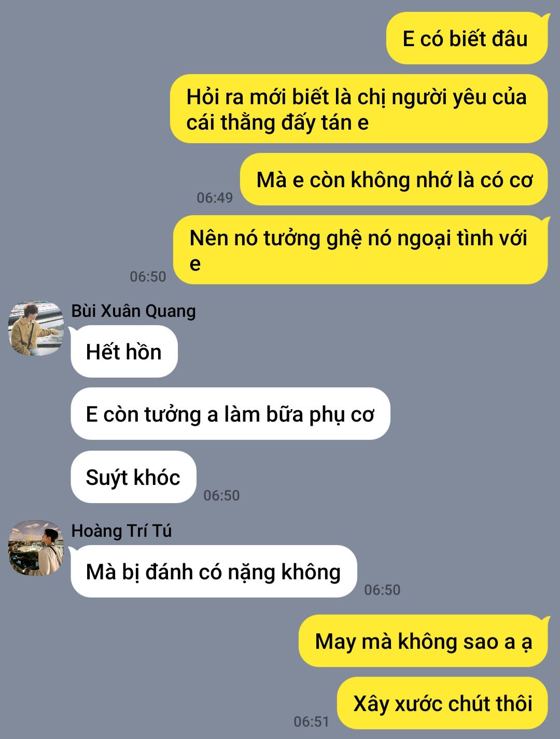Tap the 06:50 timestamp beside the "Nên nó tưởng" message
Screen dimensions: 560x739
click(x=148, y=276)
